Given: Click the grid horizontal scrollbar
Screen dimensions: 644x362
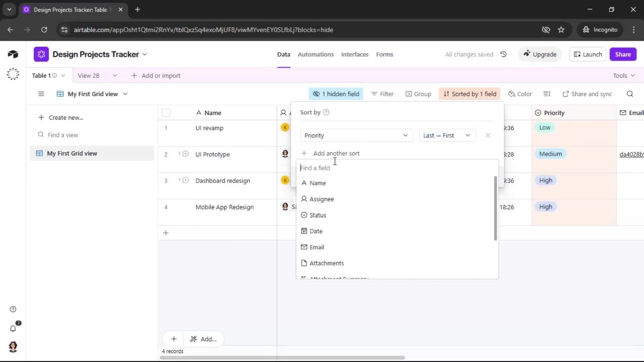Looking at the screenshot, I should click(x=282, y=358).
